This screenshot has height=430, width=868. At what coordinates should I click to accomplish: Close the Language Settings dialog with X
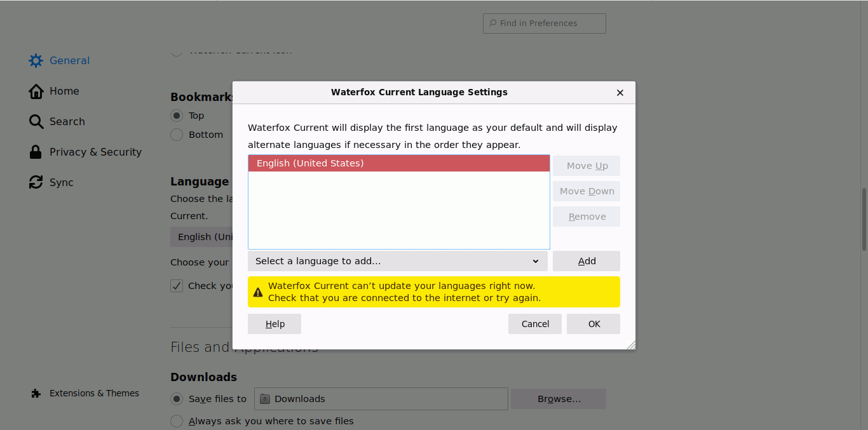click(x=620, y=93)
